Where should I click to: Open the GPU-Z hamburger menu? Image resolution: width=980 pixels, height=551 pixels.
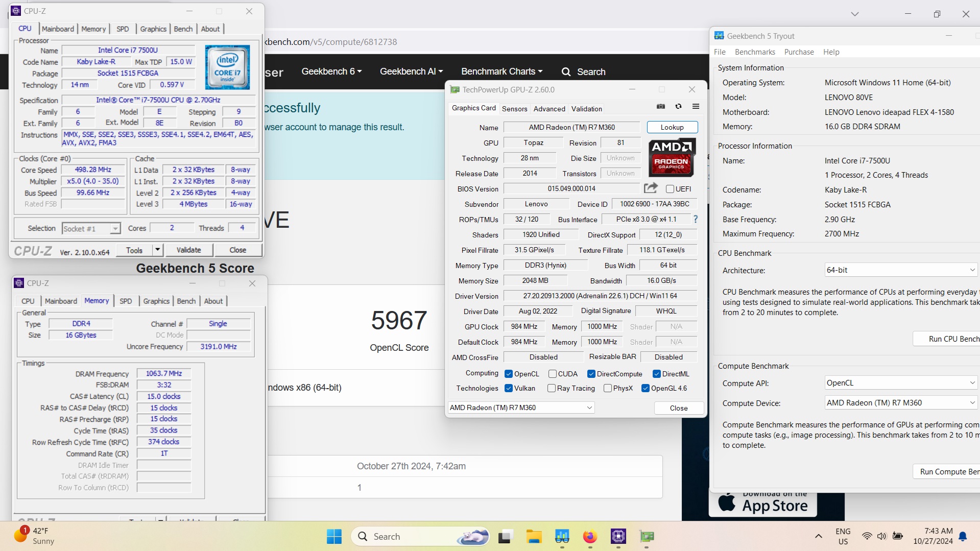click(x=696, y=106)
